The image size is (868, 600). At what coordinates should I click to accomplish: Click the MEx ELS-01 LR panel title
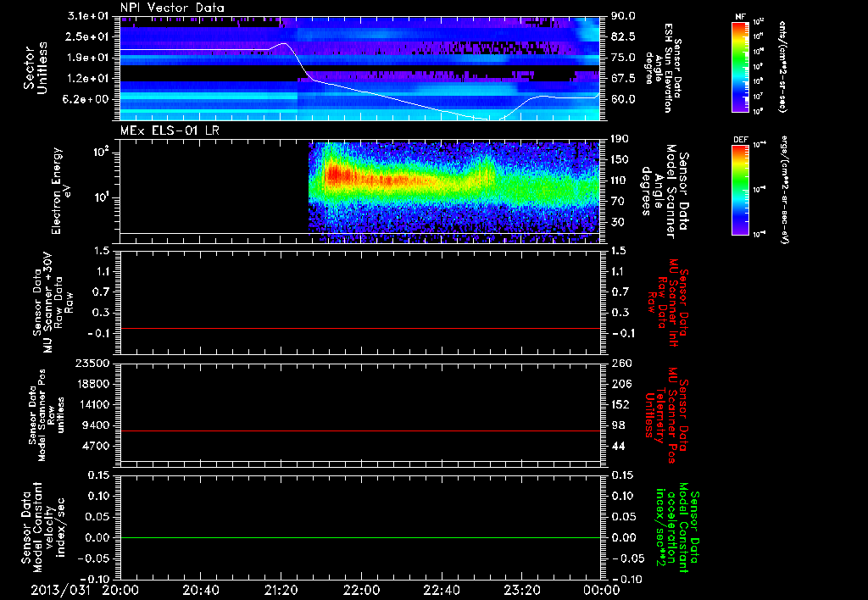pyautogui.click(x=170, y=129)
